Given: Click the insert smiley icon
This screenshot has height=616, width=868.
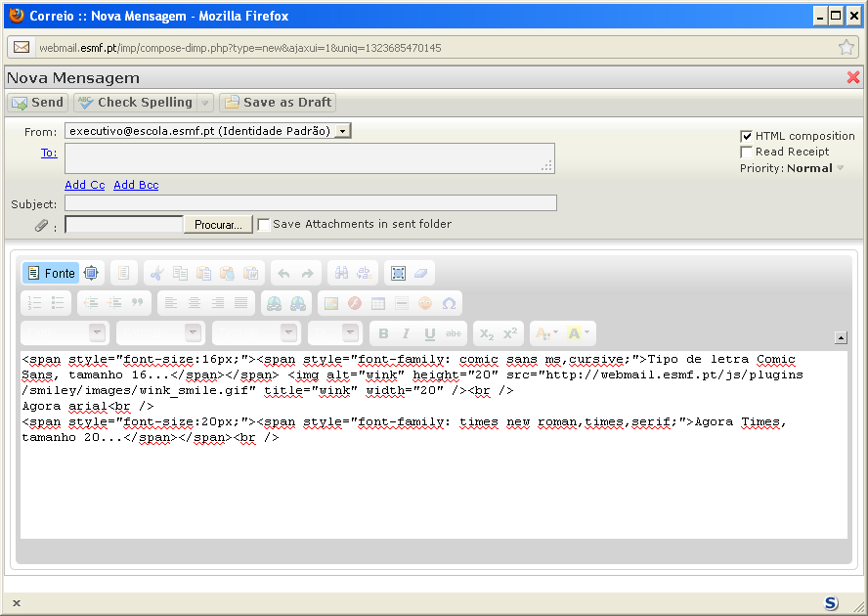Looking at the screenshot, I should [x=425, y=303].
